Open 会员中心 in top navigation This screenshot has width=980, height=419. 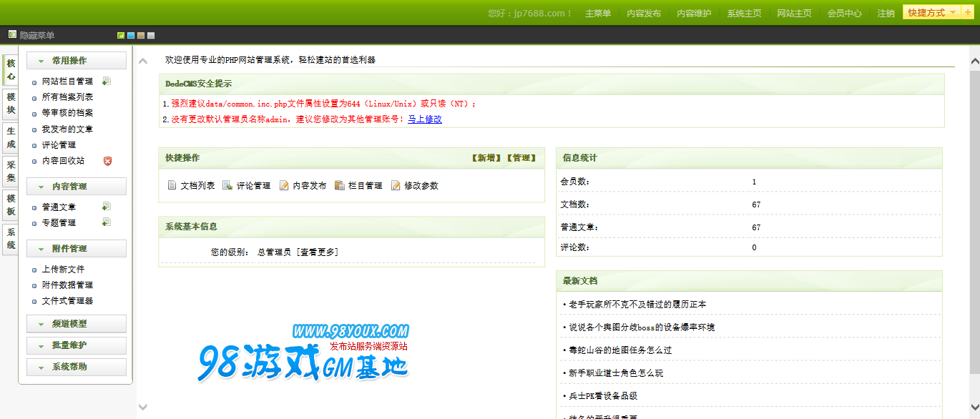pyautogui.click(x=844, y=14)
